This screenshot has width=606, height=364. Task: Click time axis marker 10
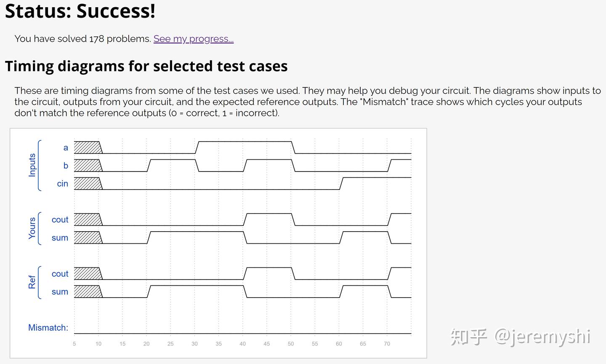pyautogui.click(x=98, y=344)
